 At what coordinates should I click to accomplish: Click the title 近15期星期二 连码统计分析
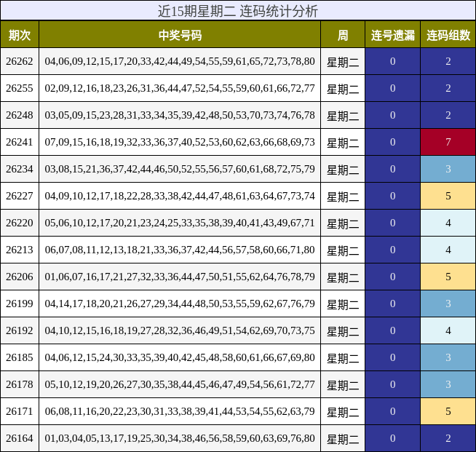point(238,11)
